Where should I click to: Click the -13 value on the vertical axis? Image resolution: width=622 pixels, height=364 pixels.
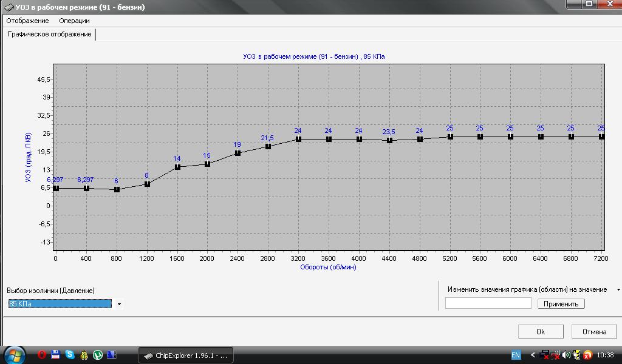coord(45,242)
